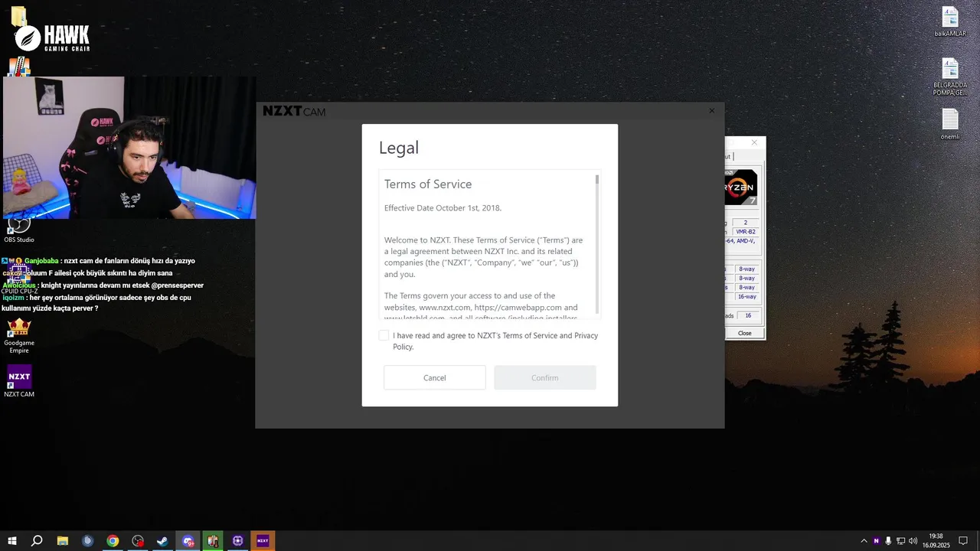This screenshot has width=980, height=551.
Task: Click the webcam overlay feed
Action: (x=129, y=148)
